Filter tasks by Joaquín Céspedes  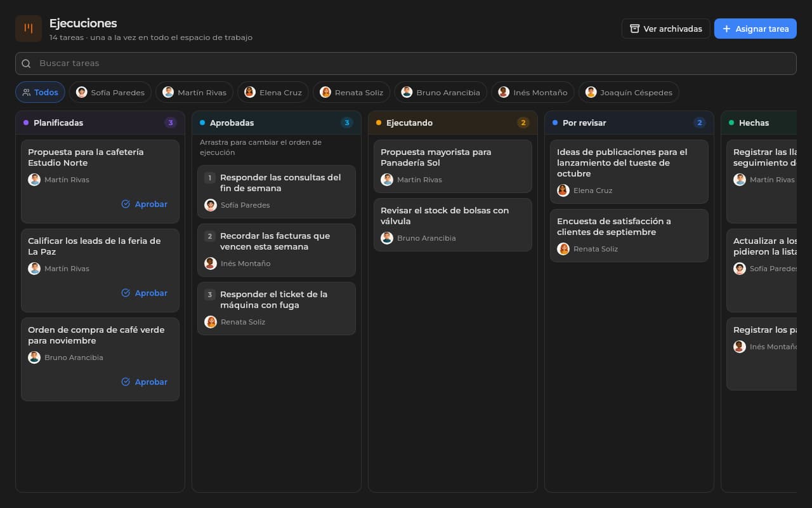click(x=629, y=92)
